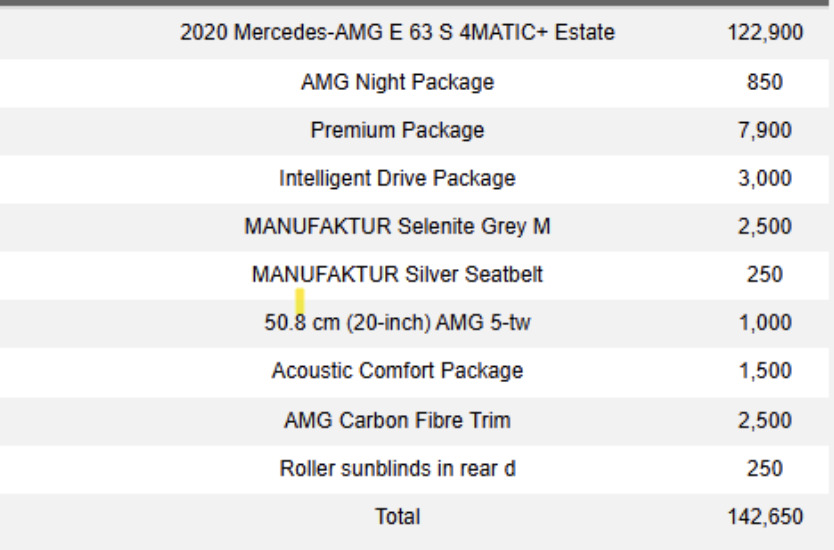Click the 2020 Mercedes-AMG E 63 S row label
834x550 pixels.
(x=397, y=33)
